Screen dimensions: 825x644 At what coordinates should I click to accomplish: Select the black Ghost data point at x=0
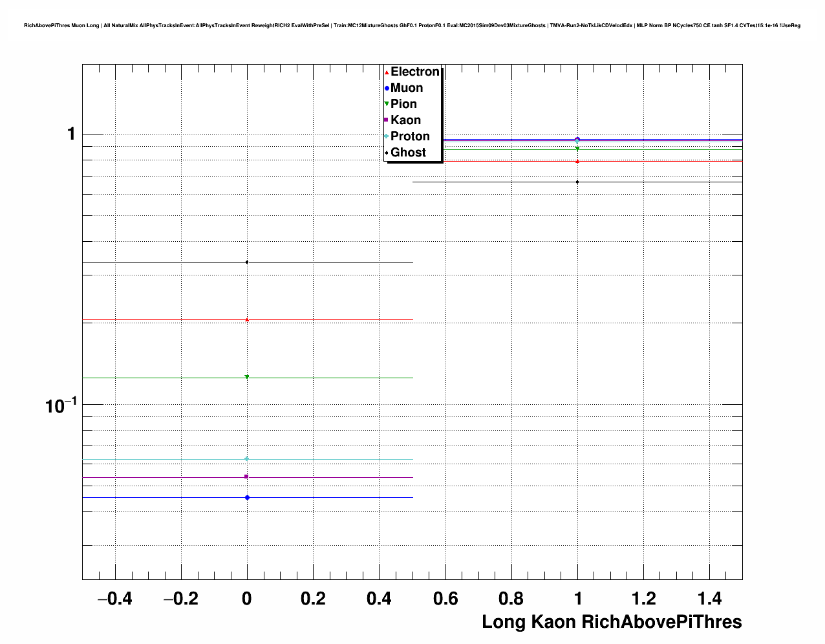pos(247,262)
